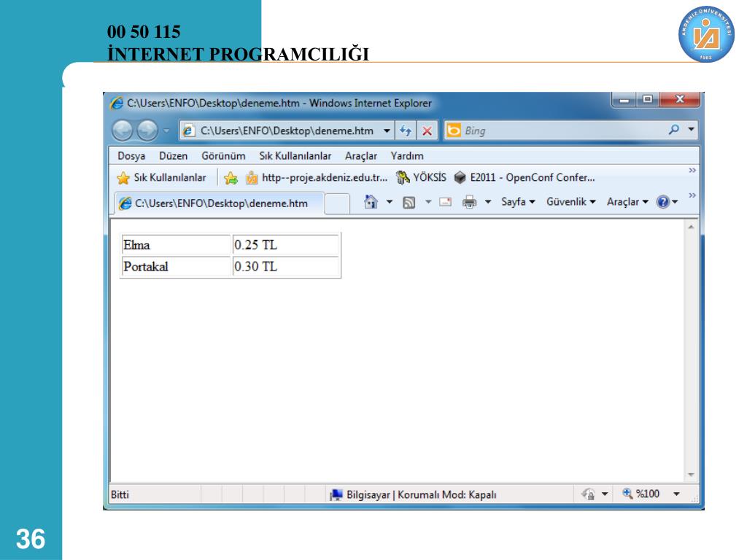The height and width of the screenshot is (560, 747).
Task: Click the vertical scrollbar up arrow
Action: click(x=691, y=227)
